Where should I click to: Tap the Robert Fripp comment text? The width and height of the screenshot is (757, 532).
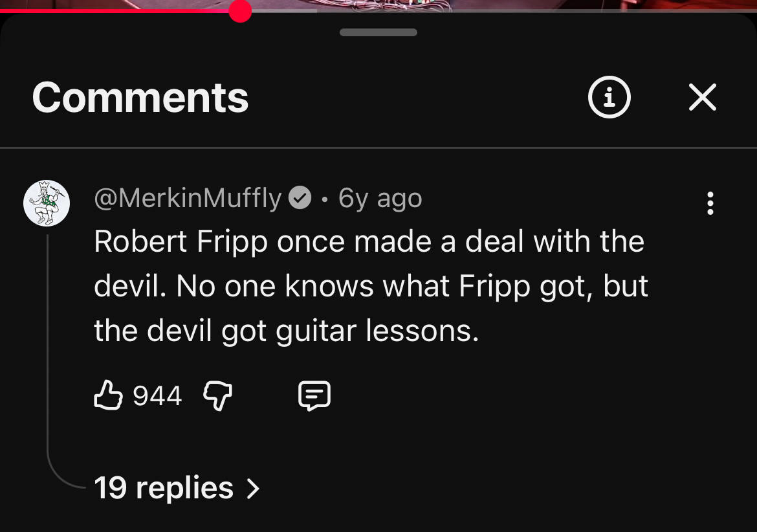370,286
